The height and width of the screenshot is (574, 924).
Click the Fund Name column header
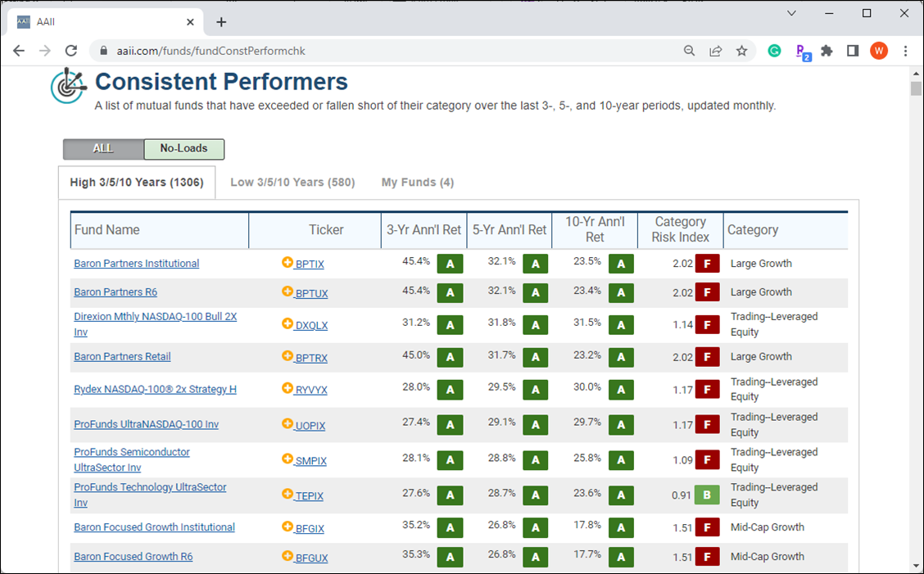pyautogui.click(x=159, y=230)
